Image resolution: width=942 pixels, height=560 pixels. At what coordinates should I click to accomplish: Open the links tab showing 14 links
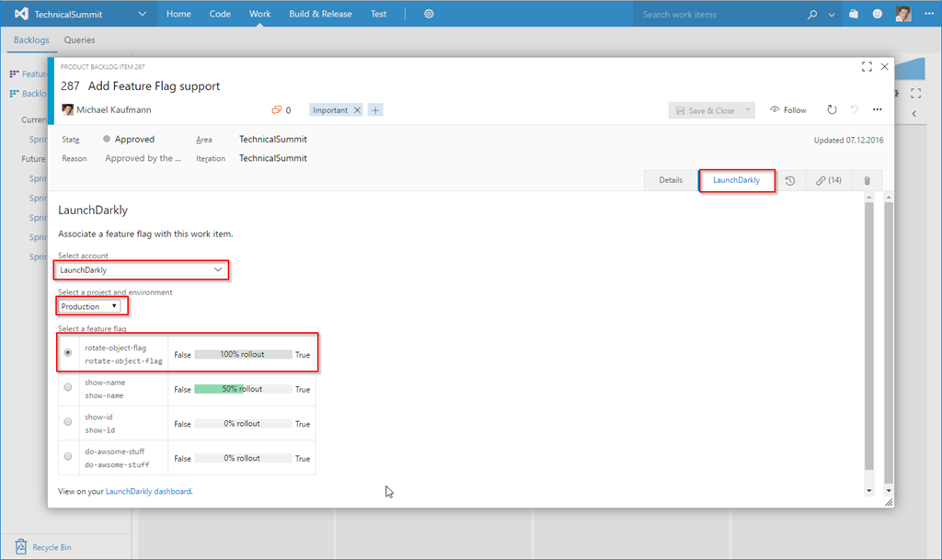828,180
